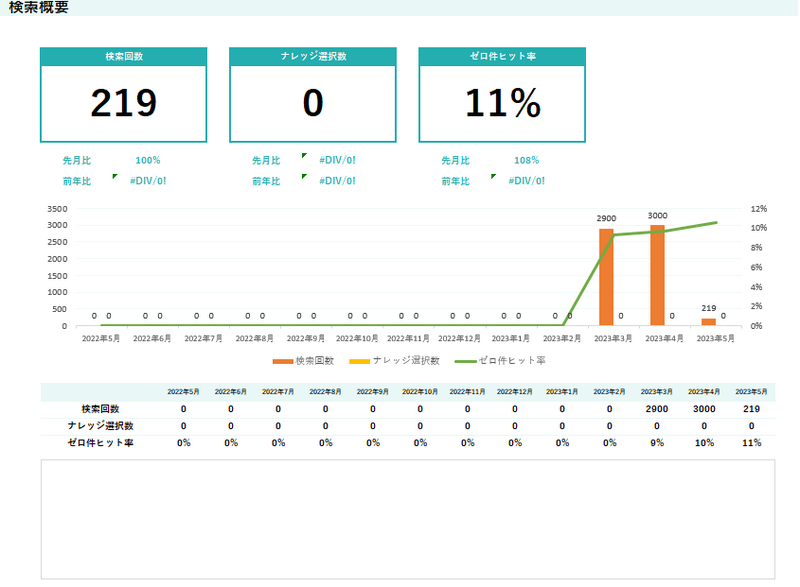Click the ゼロ件ヒット率 card value 11%
The image size is (800, 587).
click(502, 103)
